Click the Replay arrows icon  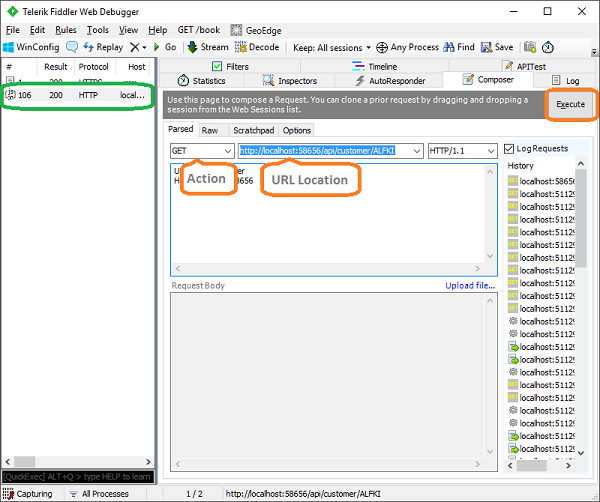[88, 47]
